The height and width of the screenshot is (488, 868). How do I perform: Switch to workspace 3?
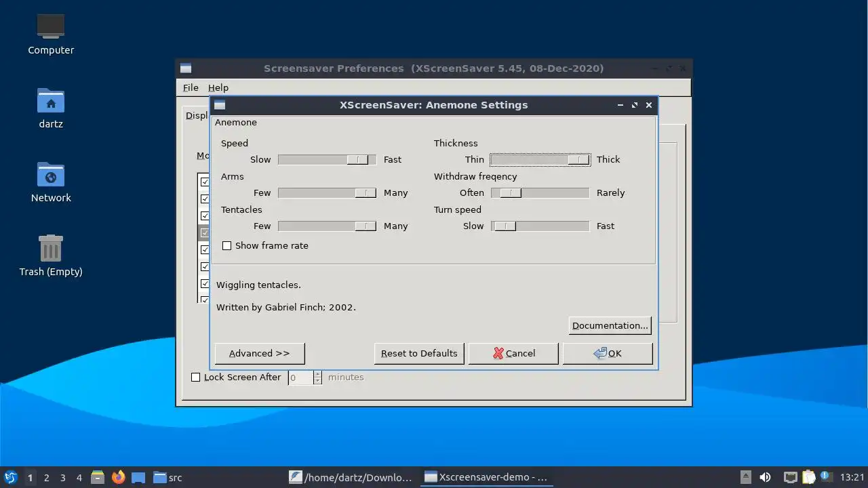click(x=62, y=477)
